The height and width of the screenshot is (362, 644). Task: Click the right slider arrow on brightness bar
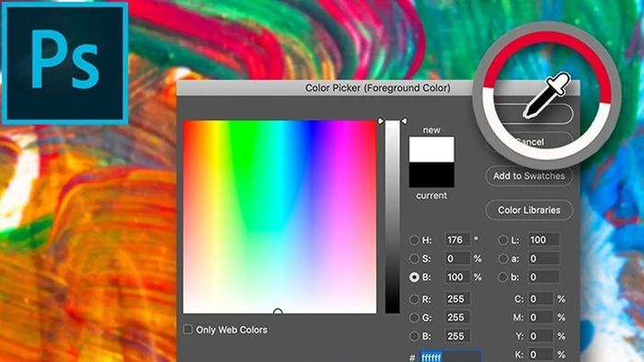(x=404, y=121)
